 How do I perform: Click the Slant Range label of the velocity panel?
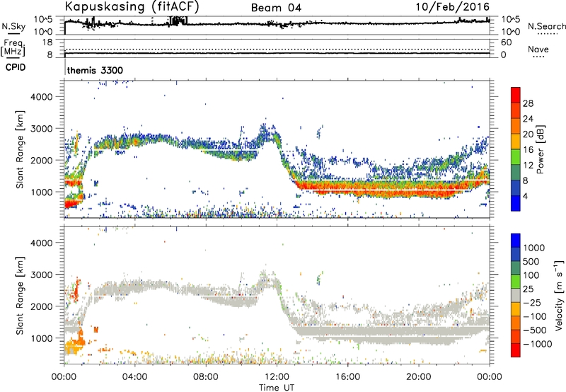[20, 295]
